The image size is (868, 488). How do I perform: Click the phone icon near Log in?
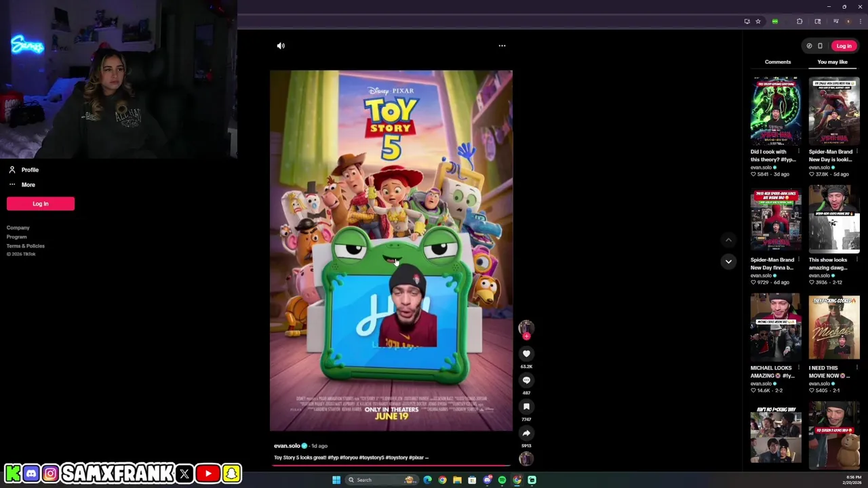coord(820,46)
